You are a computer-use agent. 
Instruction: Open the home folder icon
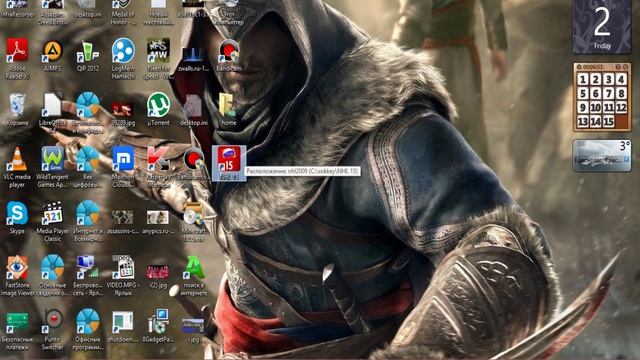(x=228, y=105)
